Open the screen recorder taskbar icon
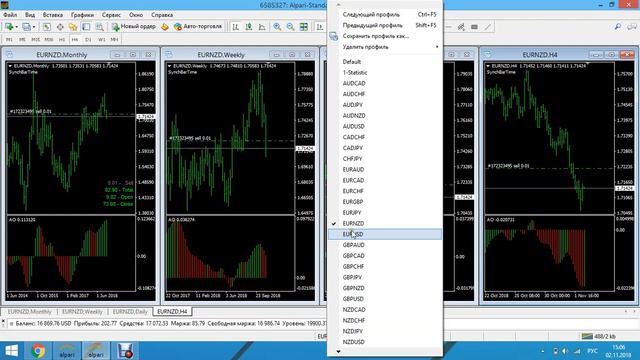The height and width of the screenshot is (360, 640). tap(125, 351)
